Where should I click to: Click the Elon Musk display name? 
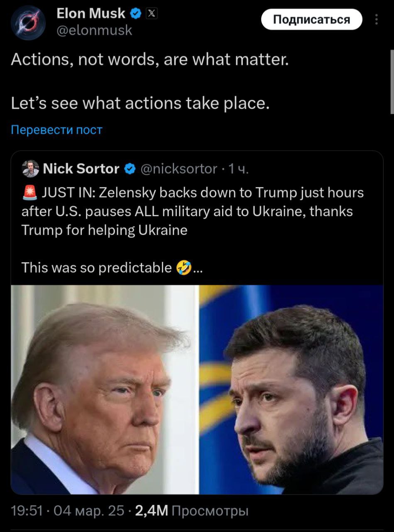point(91,14)
